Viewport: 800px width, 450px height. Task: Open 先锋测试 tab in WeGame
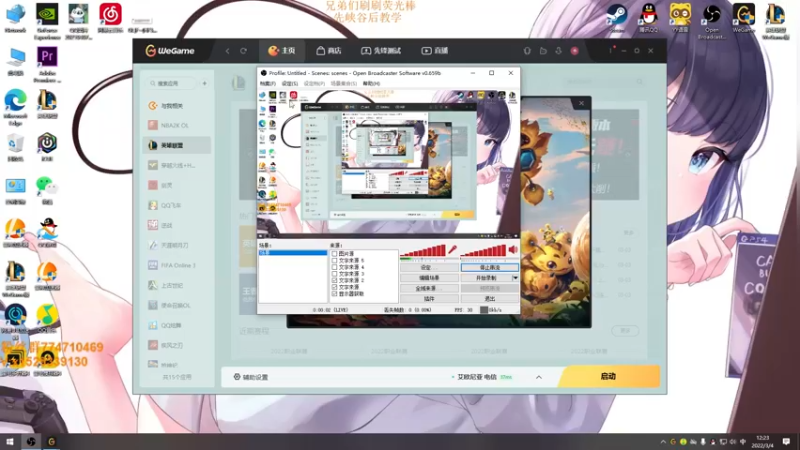(381, 51)
